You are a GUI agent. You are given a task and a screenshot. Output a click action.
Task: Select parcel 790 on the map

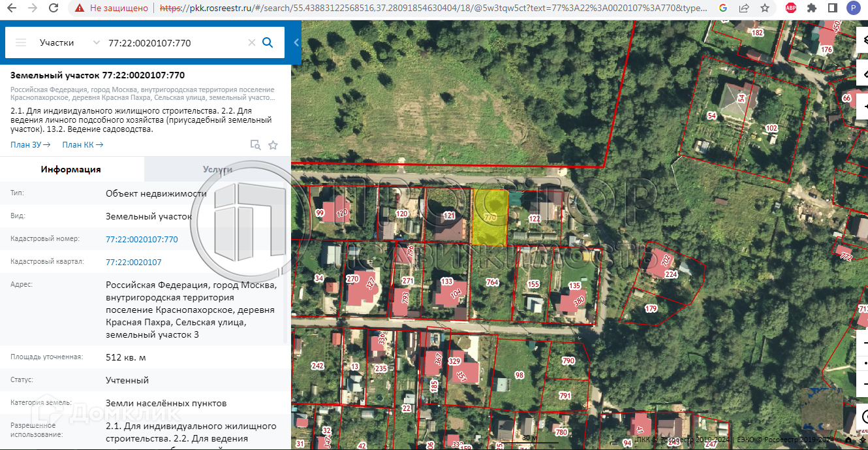coord(568,361)
